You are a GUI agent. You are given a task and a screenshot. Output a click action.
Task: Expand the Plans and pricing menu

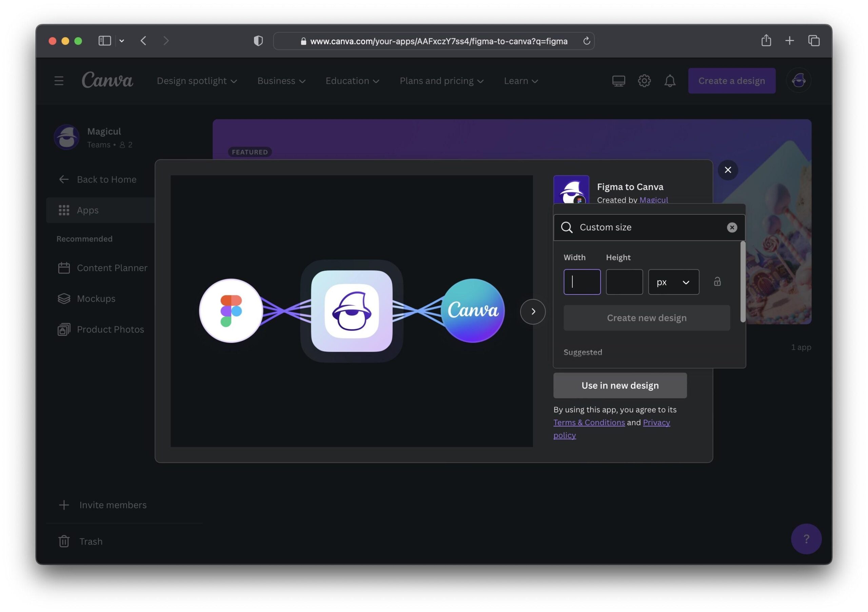[441, 80]
